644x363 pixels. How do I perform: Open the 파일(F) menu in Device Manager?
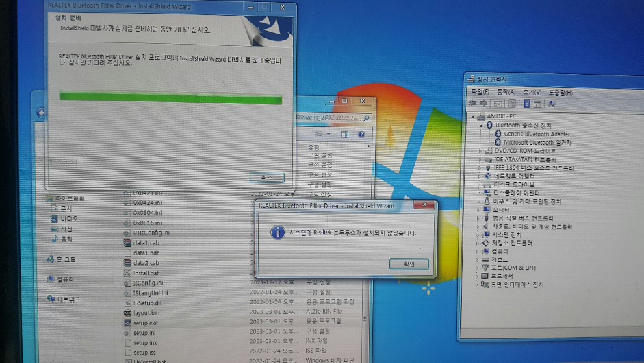tap(480, 91)
